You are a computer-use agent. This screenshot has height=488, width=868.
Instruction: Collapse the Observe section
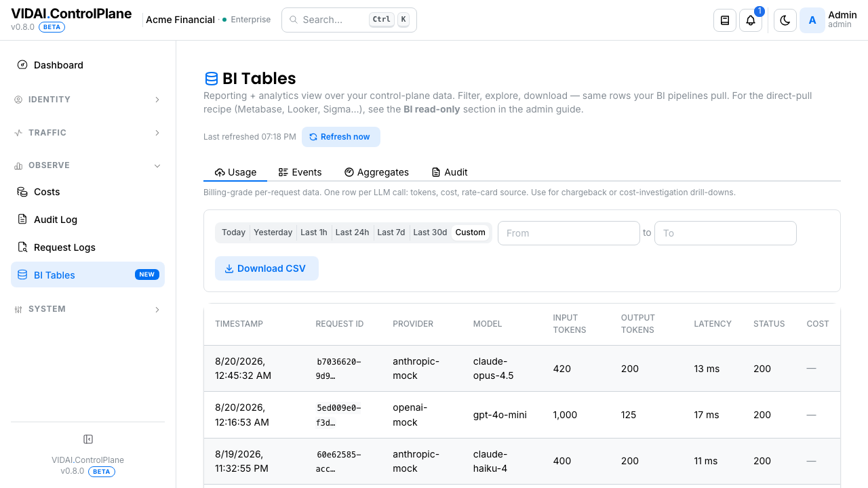(x=87, y=165)
